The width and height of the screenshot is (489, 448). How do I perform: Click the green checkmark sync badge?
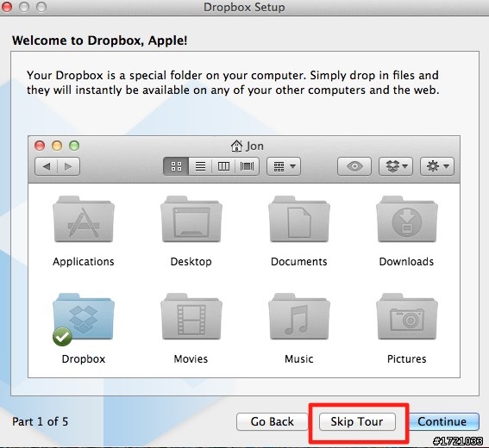62,337
